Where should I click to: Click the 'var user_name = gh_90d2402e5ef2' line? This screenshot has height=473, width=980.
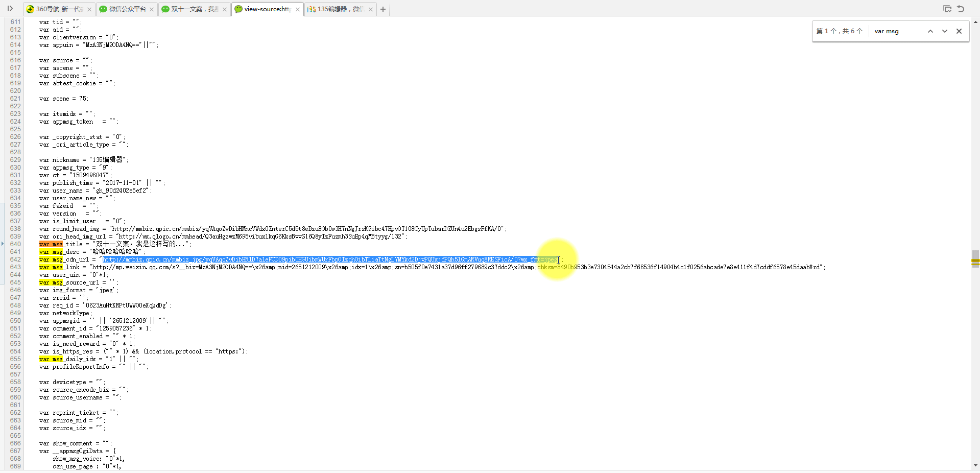point(95,191)
